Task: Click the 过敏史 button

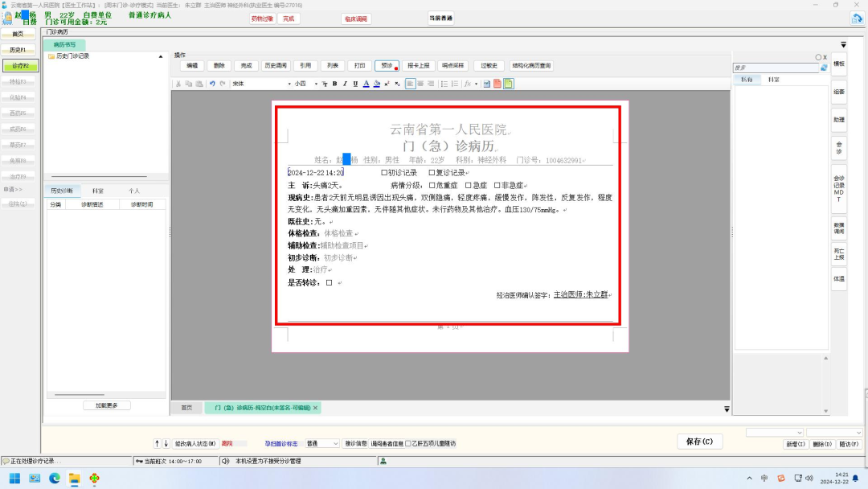Action: point(489,65)
